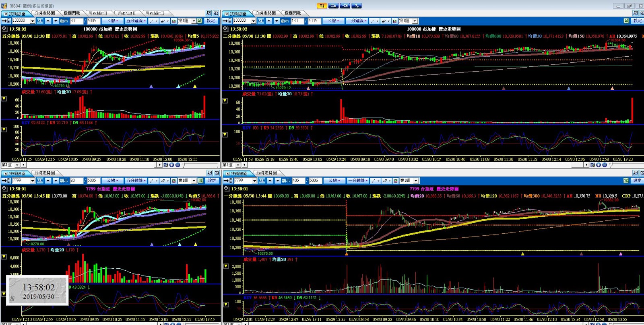Go to previous symbol in top-left panel

[48, 21]
